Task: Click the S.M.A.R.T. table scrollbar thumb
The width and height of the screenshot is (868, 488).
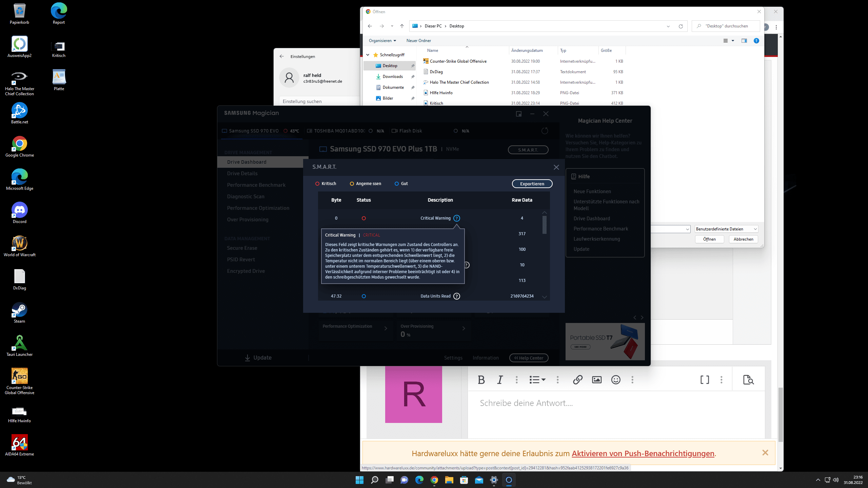Action: pos(545,225)
